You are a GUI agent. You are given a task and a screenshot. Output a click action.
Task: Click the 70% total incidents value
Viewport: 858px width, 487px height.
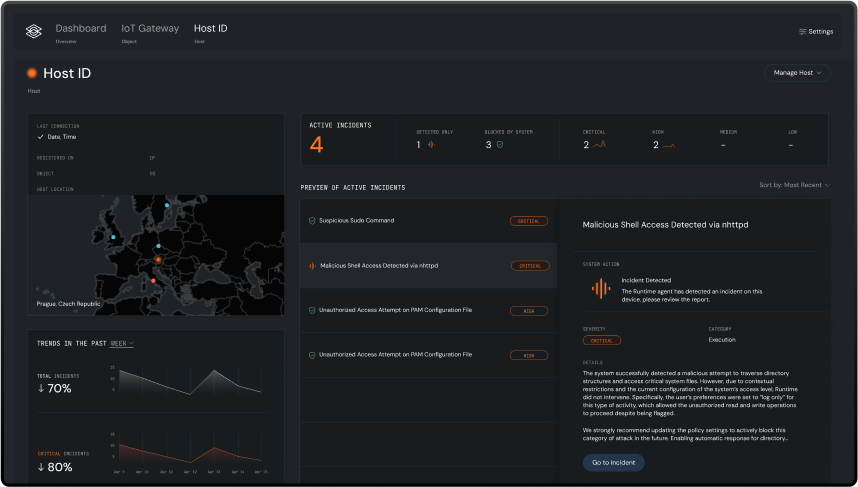59,389
